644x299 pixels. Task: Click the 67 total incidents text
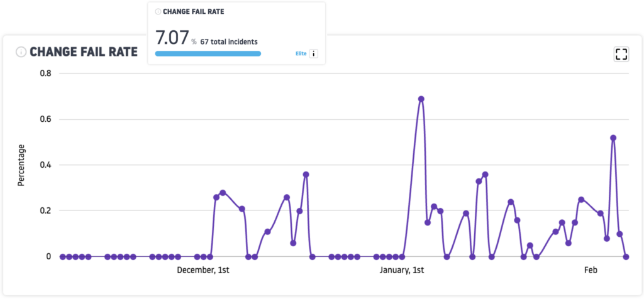229,41
